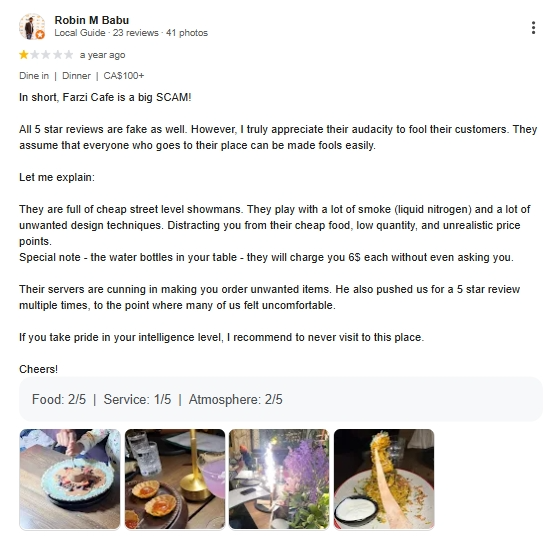Click the Local Guide 23 reviews text

[x=106, y=33]
